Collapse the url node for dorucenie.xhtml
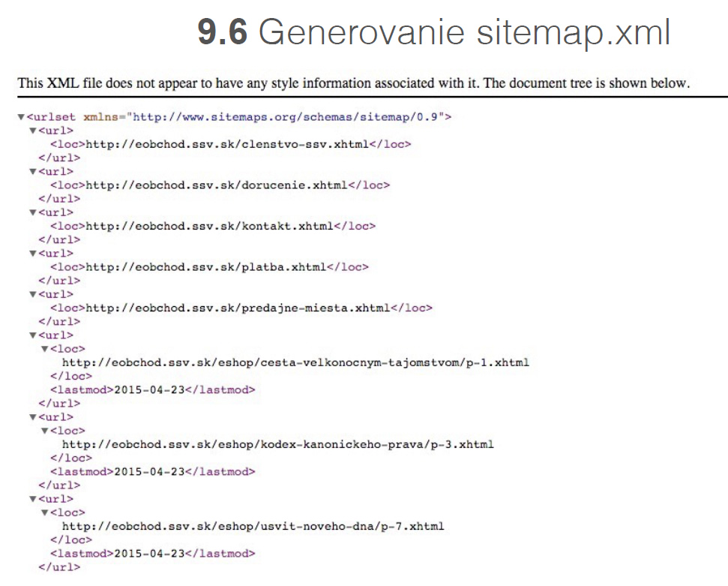This screenshot has height=586, width=728. pyautogui.click(x=33, y=172)
